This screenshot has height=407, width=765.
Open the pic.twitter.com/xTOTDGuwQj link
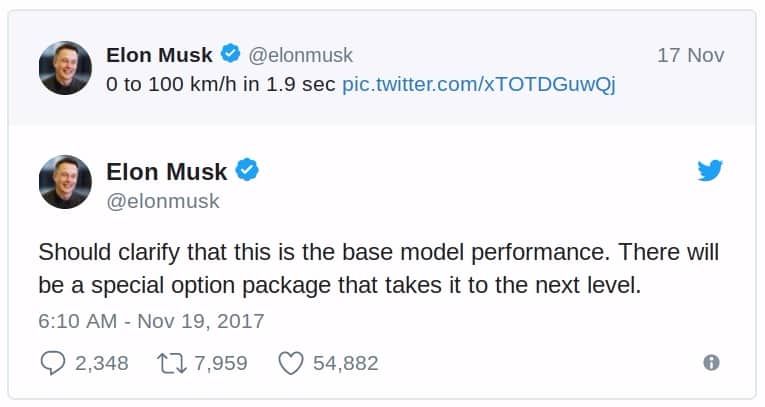[478, 84]
